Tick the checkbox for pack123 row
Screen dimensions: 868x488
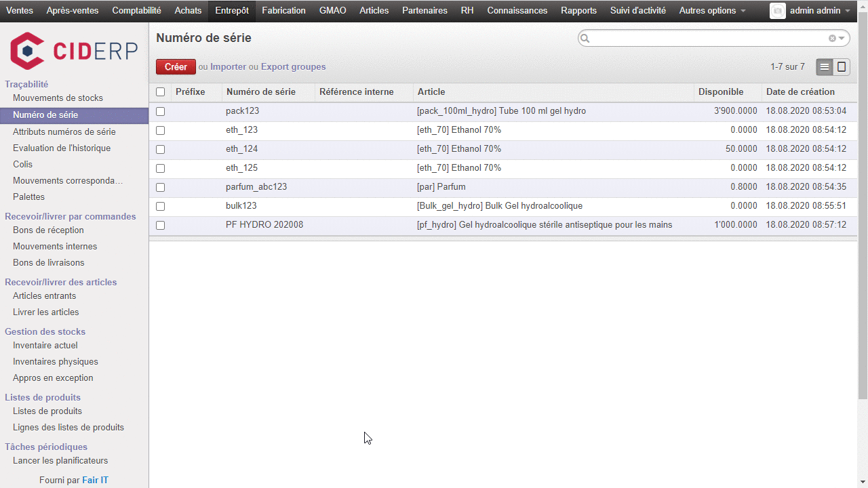coord(160,111)
